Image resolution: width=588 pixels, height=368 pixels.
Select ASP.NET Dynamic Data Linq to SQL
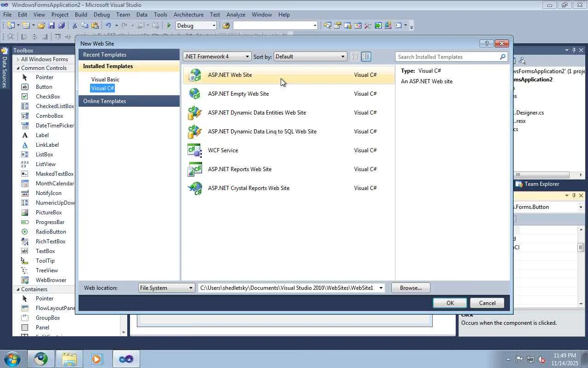(289, 132)
